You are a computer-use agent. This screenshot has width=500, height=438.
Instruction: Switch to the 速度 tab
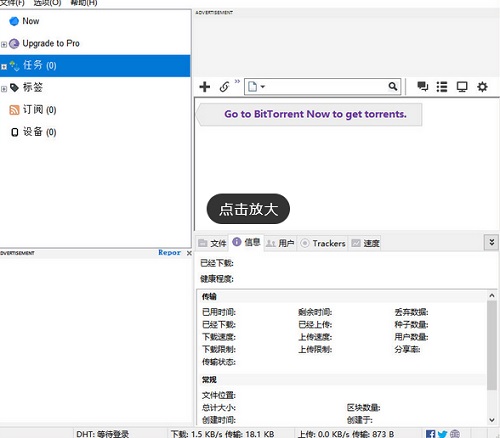click(365, 243)
